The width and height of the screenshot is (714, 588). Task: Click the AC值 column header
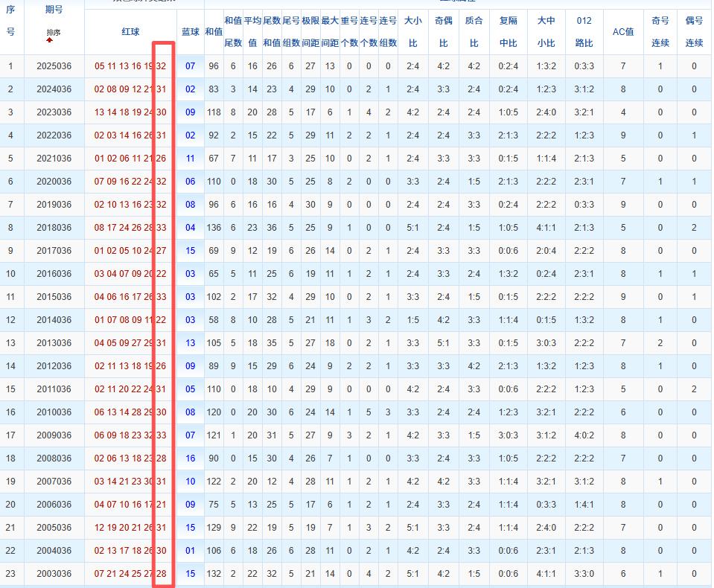click(623, 32)
